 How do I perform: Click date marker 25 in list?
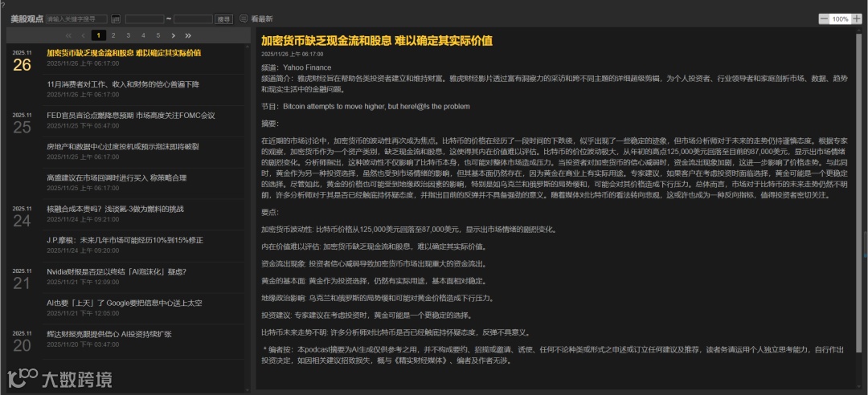(23, 127)
